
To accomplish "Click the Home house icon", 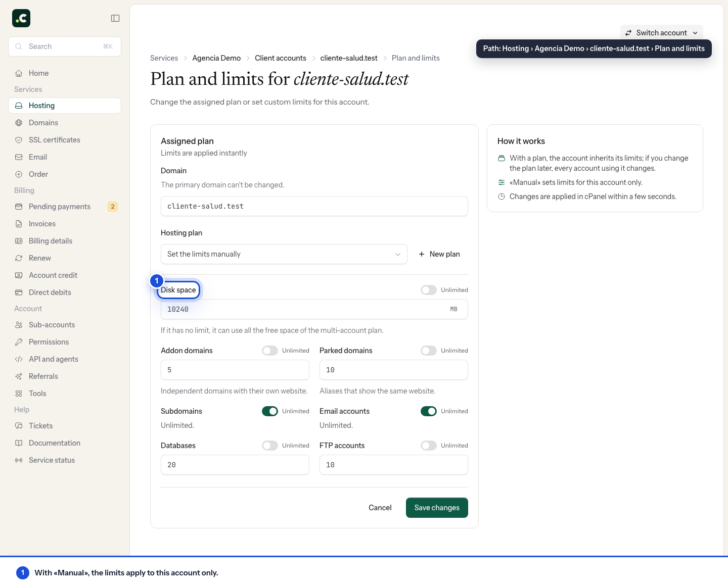I will click(19, 73).
